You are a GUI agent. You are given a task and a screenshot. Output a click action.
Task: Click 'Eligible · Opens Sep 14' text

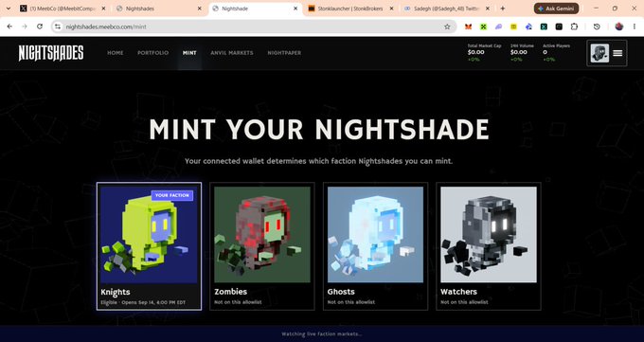tap(143, 302)
